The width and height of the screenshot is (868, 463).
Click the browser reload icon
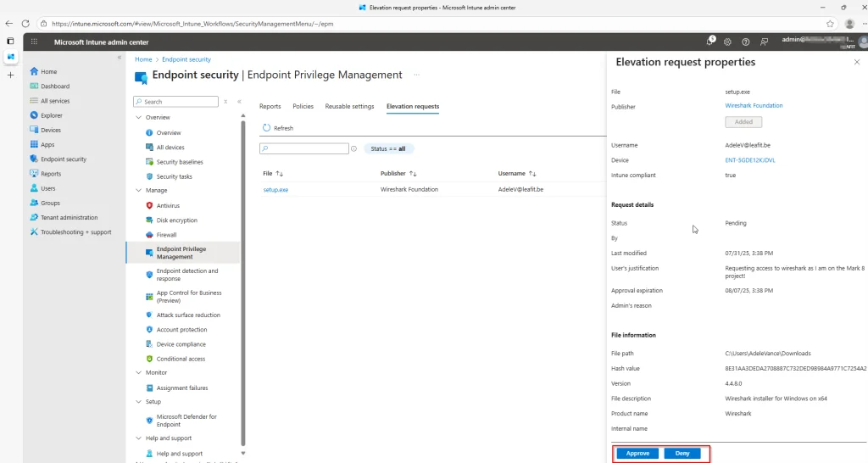pos(25,24)
